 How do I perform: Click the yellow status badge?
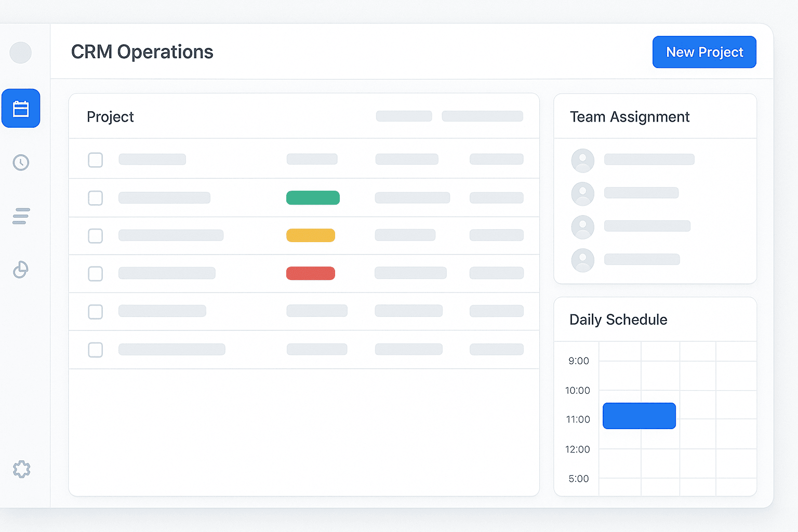click(x=311, y=236)
